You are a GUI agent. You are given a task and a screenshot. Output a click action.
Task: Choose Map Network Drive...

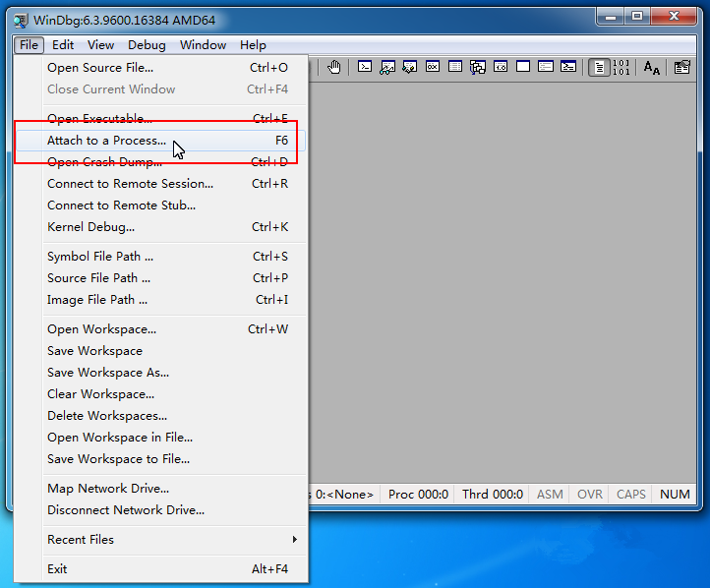[x=161, y=489]
